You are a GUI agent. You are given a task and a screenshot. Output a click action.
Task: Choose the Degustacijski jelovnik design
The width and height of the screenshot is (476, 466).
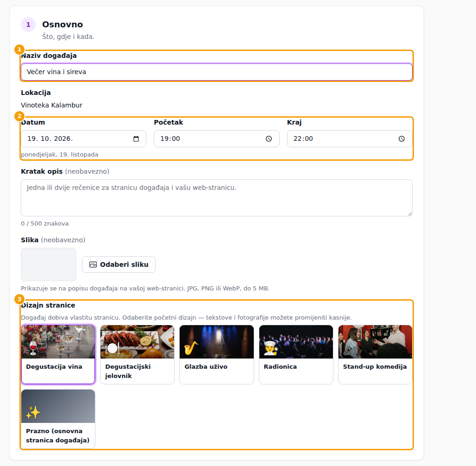coord(137,354)
